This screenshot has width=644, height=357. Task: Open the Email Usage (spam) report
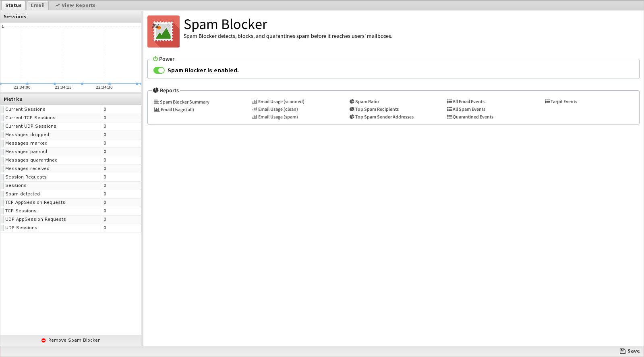click(275, 117)
